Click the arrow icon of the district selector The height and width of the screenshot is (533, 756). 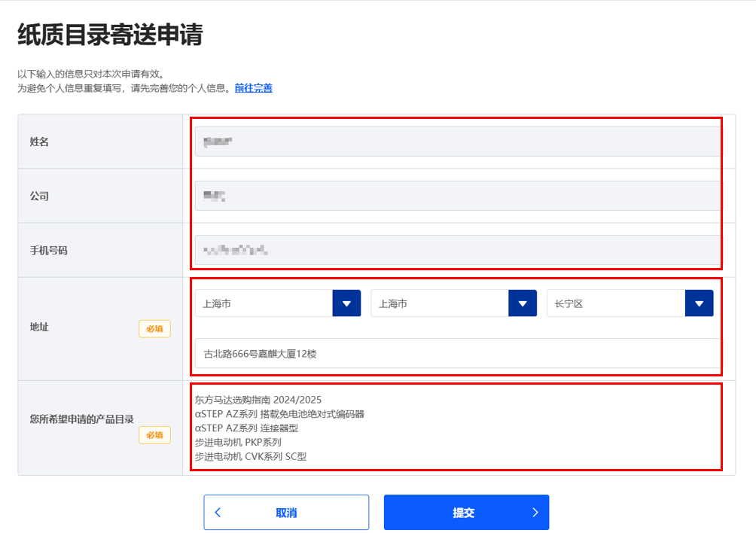[x=699, y=303]
